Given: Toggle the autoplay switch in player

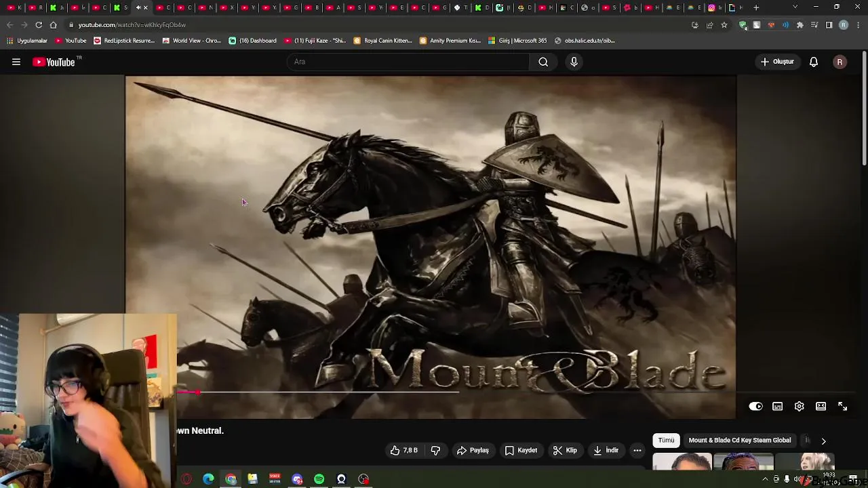Looking at the screenshot, I should pyautogui.click(x=755, y=406).
